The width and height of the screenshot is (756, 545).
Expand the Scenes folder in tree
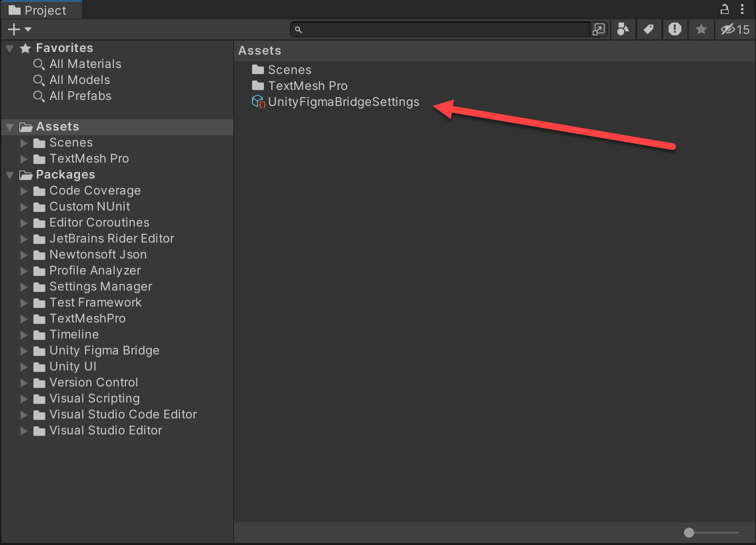pos(23,143)
